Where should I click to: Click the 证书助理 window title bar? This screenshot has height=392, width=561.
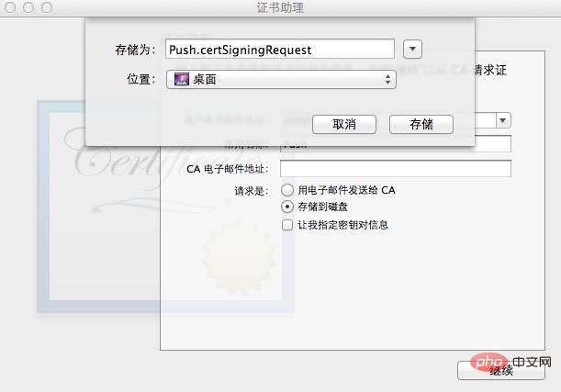pyautogui.click(x=280, y=8)
